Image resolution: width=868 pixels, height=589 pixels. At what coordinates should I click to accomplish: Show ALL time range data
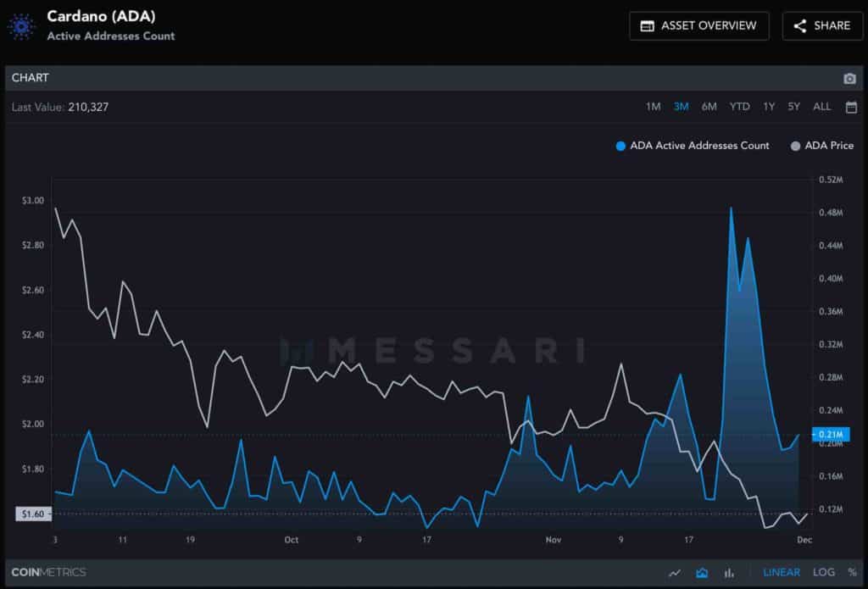[821, 107]
